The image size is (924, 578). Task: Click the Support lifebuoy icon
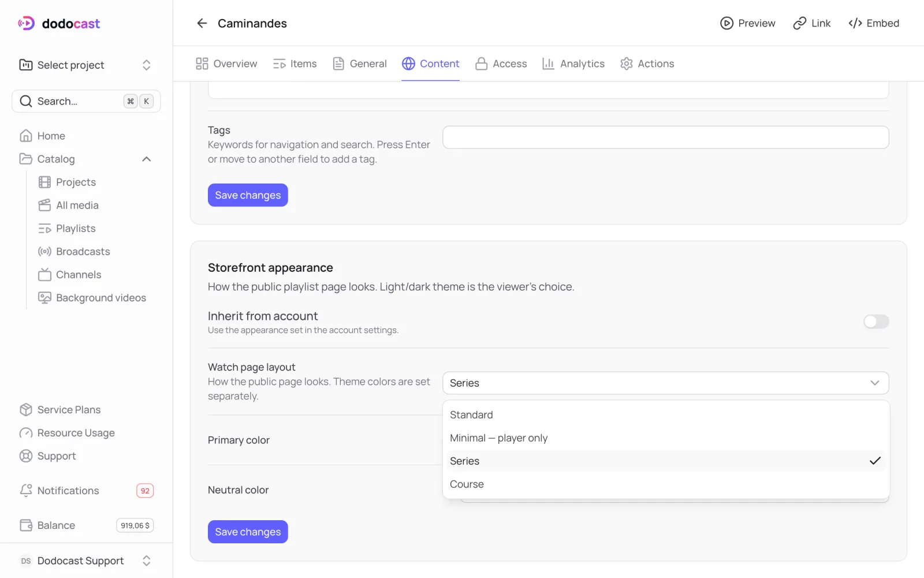click(x=26, y=456)
